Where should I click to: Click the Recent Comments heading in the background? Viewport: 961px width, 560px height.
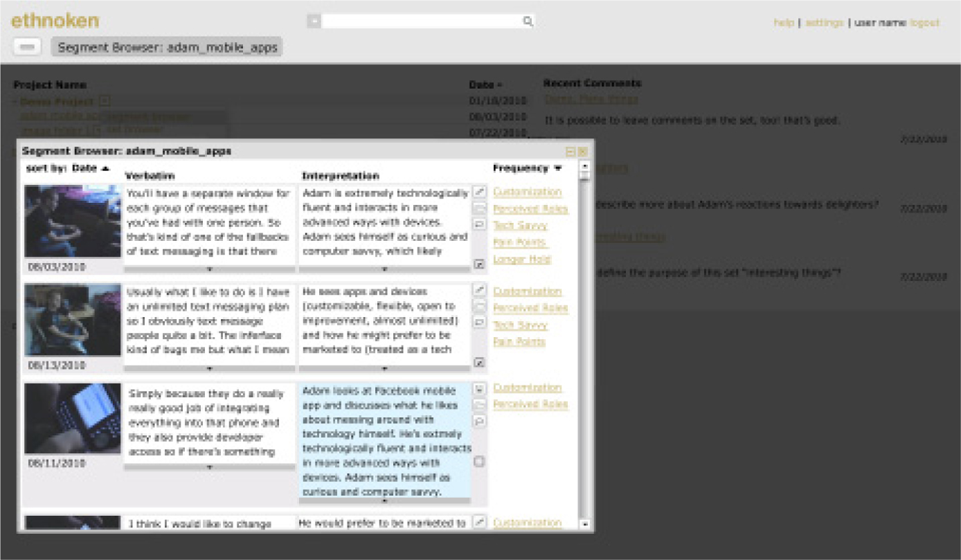[592, 83]
